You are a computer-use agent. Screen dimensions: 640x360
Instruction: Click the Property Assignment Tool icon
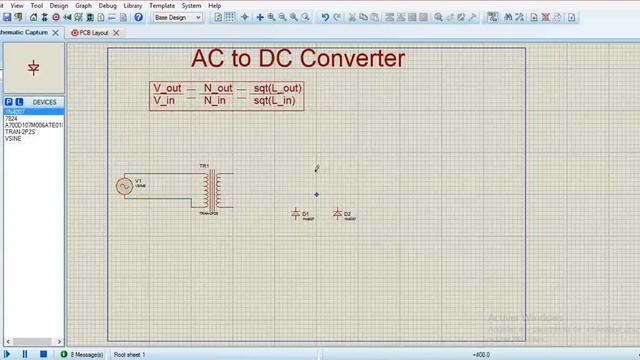pyautogui.click(x=520, y=17)
